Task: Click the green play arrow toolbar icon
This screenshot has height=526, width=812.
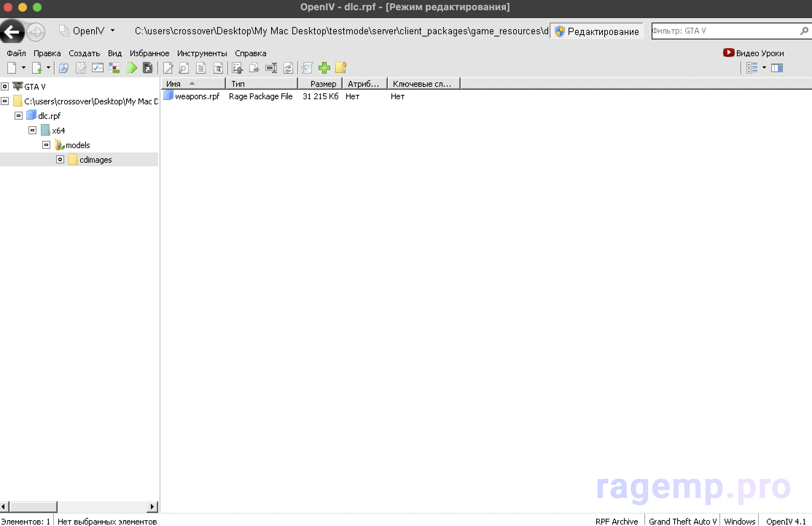Action: tap(132, 68)
